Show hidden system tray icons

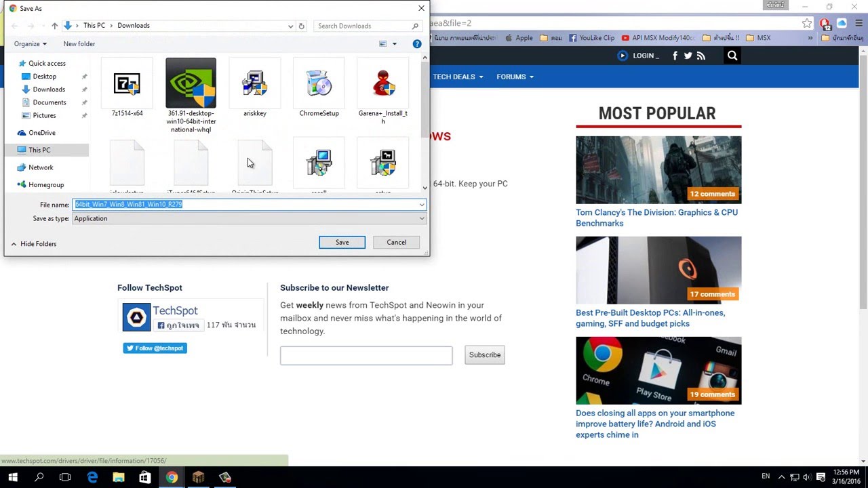[x=781, y=477]
